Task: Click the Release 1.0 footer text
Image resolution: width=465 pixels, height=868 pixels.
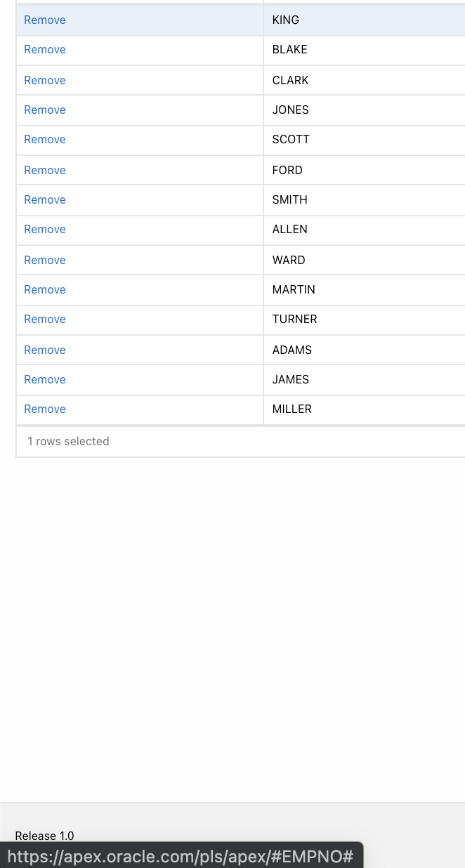Action: tap(44, 836)
